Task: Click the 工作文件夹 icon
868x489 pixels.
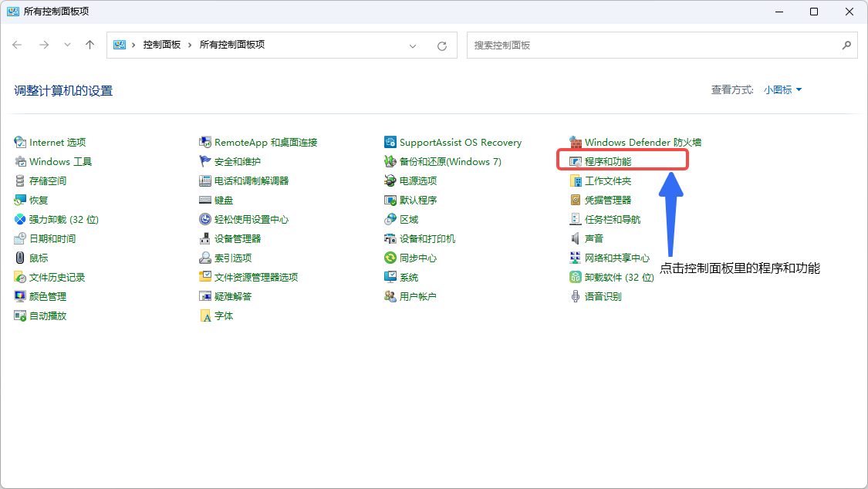Action: point(576,181)
